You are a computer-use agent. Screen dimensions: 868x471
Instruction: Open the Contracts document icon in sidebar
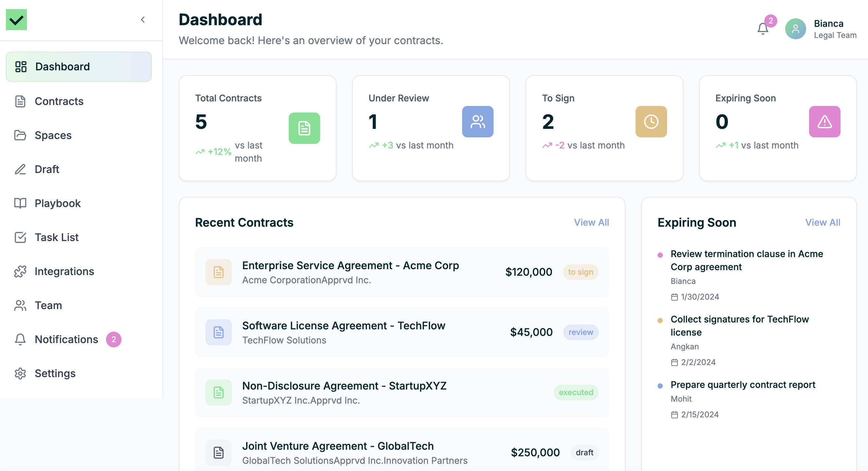pyautogui.click(x=20, y=101)
